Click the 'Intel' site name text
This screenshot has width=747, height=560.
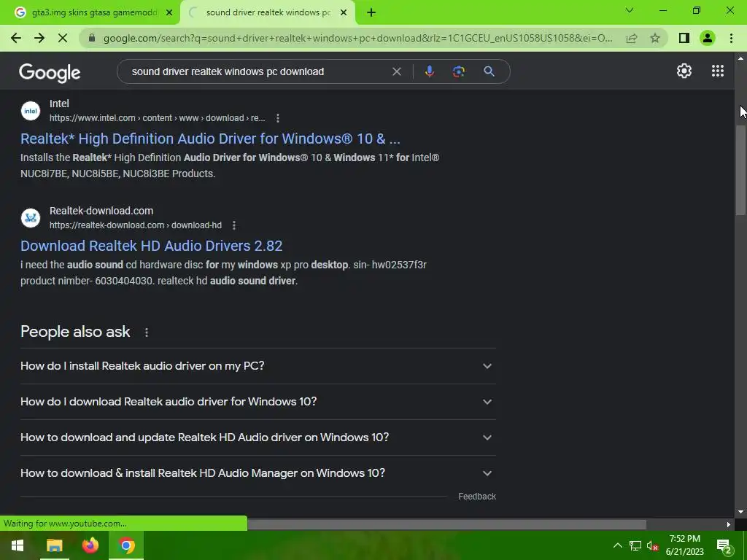(59, 104)
